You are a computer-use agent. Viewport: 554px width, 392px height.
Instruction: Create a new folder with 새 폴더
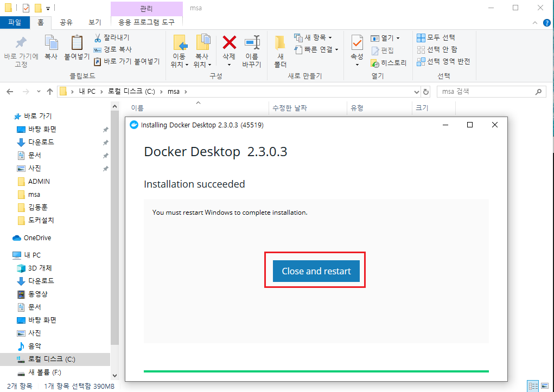point(281,52)
